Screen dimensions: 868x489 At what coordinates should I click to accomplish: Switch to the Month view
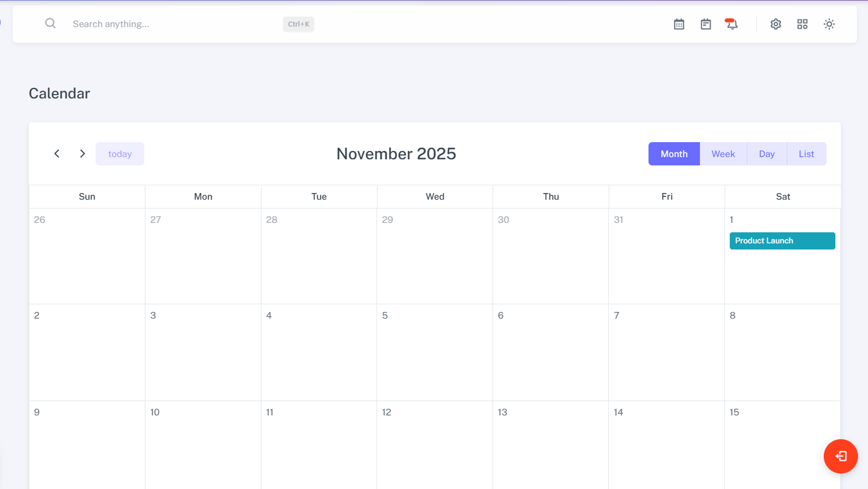coord(674,154)
